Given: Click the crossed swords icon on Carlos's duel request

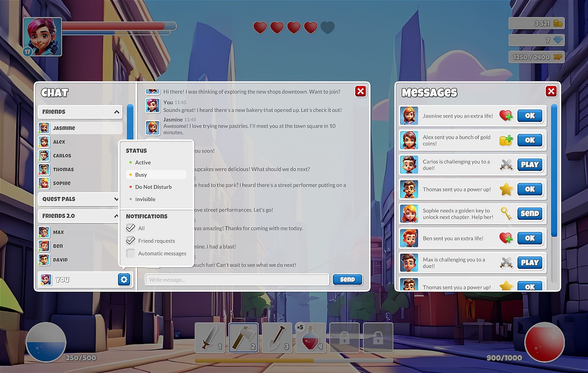Looking at the screenshot, I should point(506,165).
